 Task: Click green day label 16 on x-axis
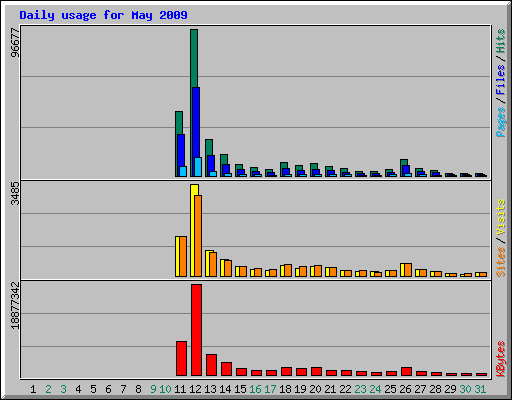pyautogui.click(x=255, y=389)
